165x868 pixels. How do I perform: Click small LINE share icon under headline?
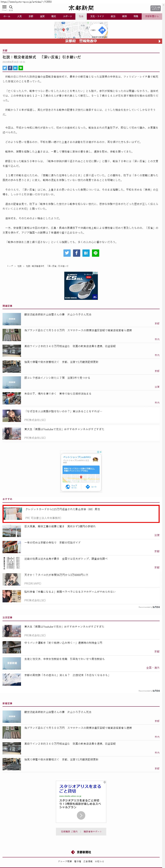click(x=21, y=68)
